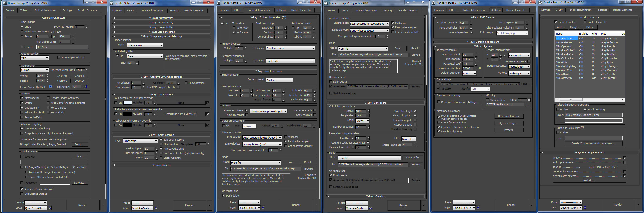Expand V-Ray Authorization rollout
Viewport: 644px width, 213px height.
point(161,18)
